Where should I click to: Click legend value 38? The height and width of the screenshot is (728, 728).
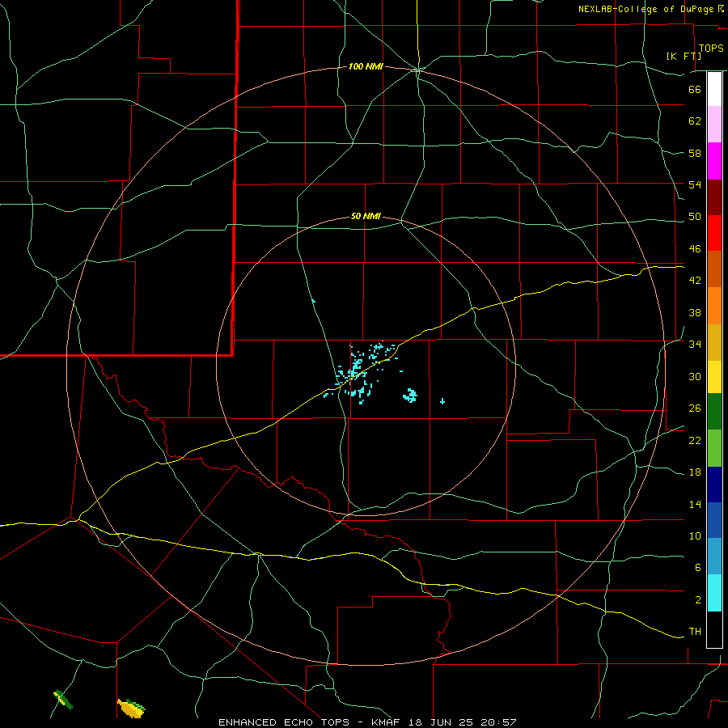[x=695, y=312]
